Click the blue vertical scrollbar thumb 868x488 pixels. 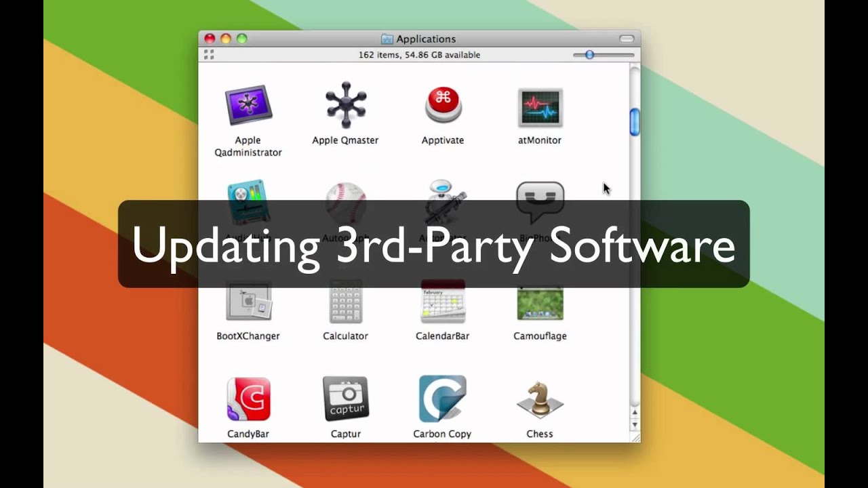(x=635, y=122)
